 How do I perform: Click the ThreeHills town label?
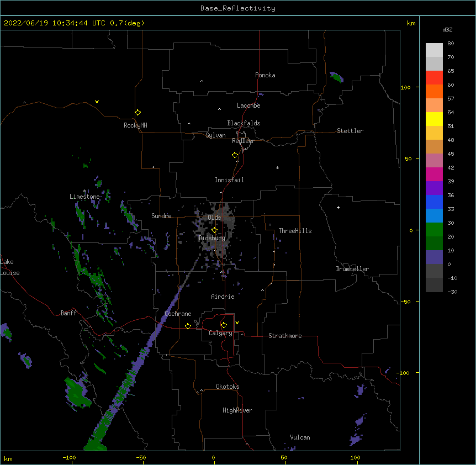click(x=295, y=231)
